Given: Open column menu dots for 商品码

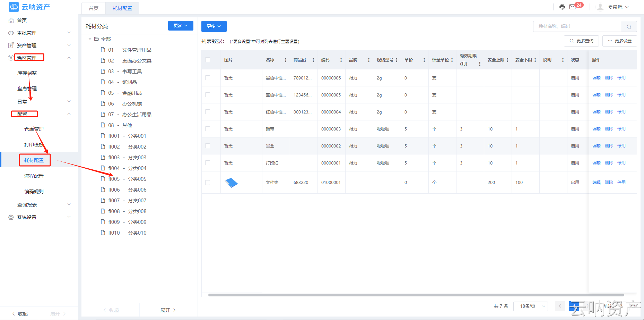Looking at the screenshot, I should tap(313, 60).
